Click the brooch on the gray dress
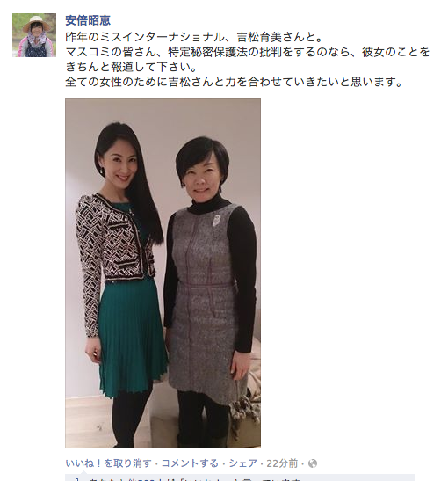This screenshot has width=448, height=481. point(216,220)
